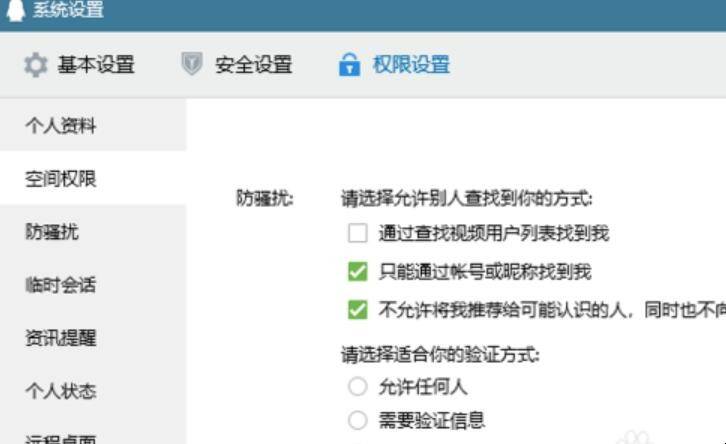Select the 权限设置 tab

pyautogui.click(x=394, y=64)
